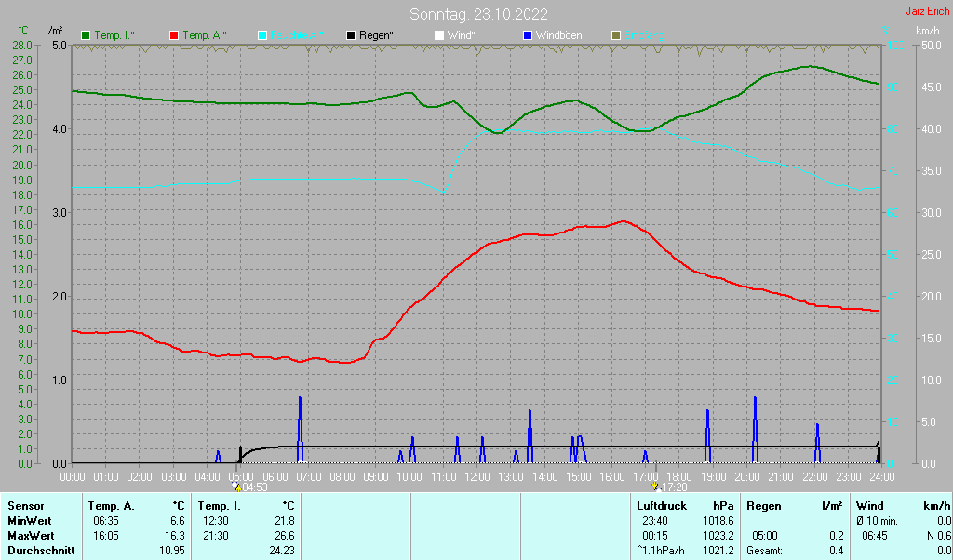Click the red 'Jarz Erich' label
Viewport: 953px width, 560px height.
click(927, 11)
